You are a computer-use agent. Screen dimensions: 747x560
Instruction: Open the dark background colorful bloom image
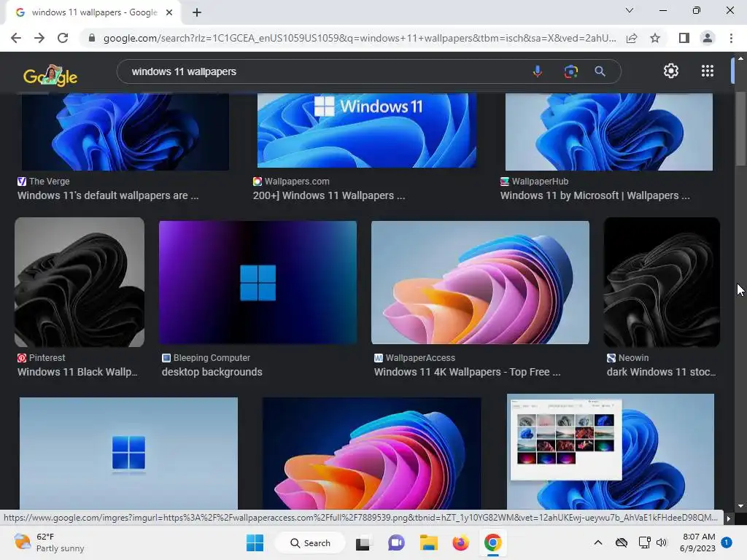371,454
